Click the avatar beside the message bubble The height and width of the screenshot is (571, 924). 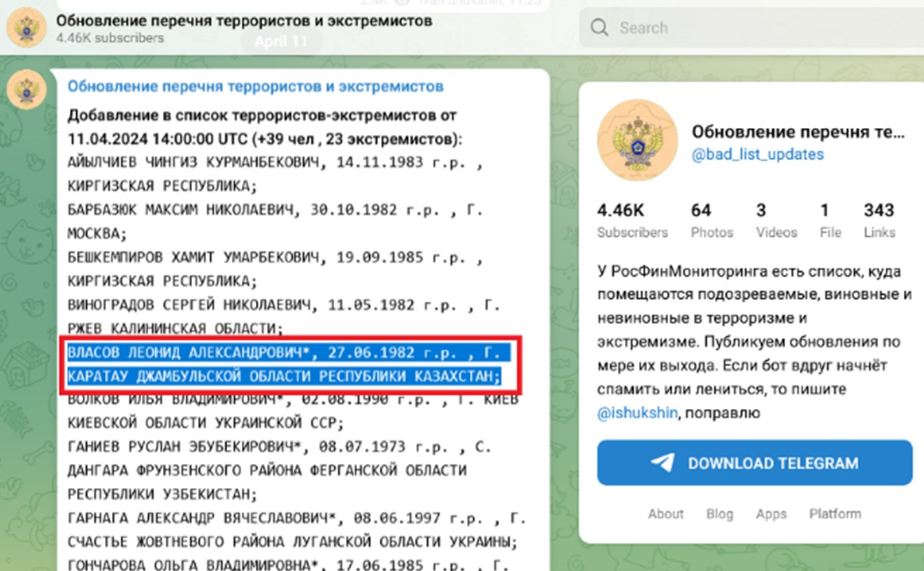click(27, 89)
